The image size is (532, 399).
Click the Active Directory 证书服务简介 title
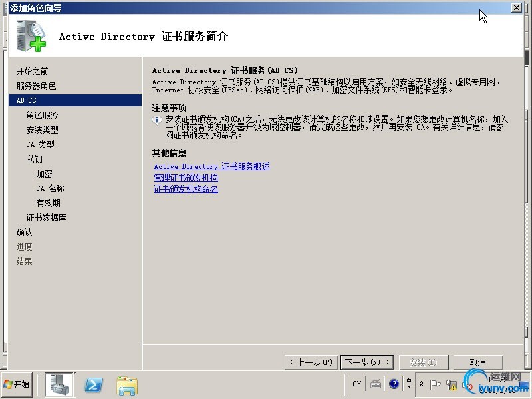(144, 37)
